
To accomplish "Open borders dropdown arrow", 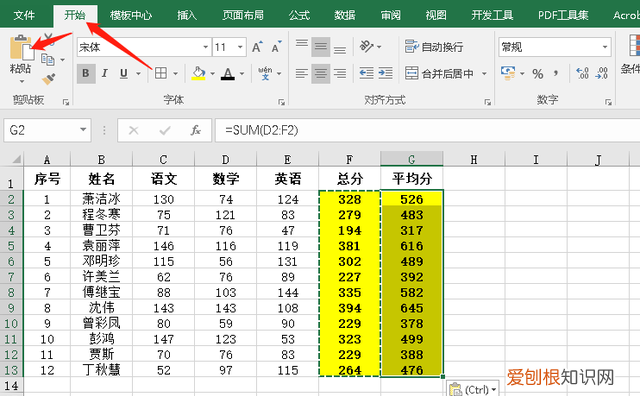I will pyautogui.click(x=176, y=74).
